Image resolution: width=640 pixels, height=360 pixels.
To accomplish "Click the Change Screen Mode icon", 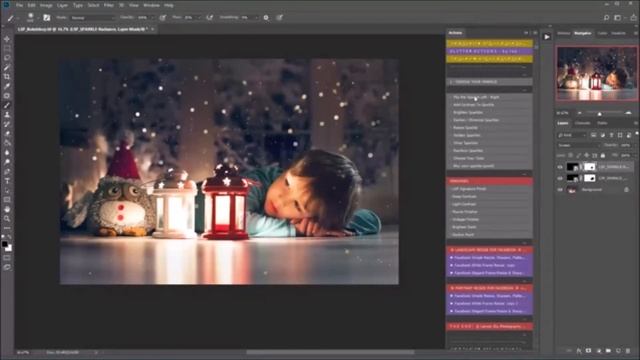I will point(7,267).
